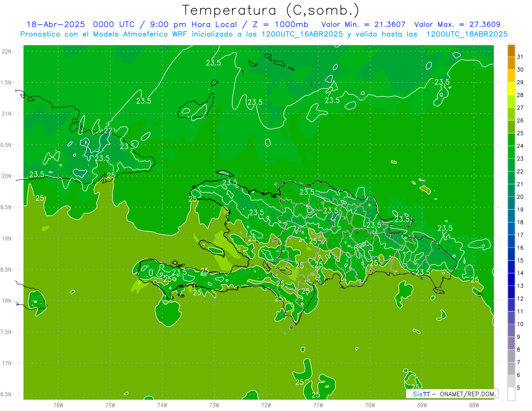Screen dimensions: 532x411
Task: Click the "71W" longitude axis label
Action: click(x=318, y=405)
